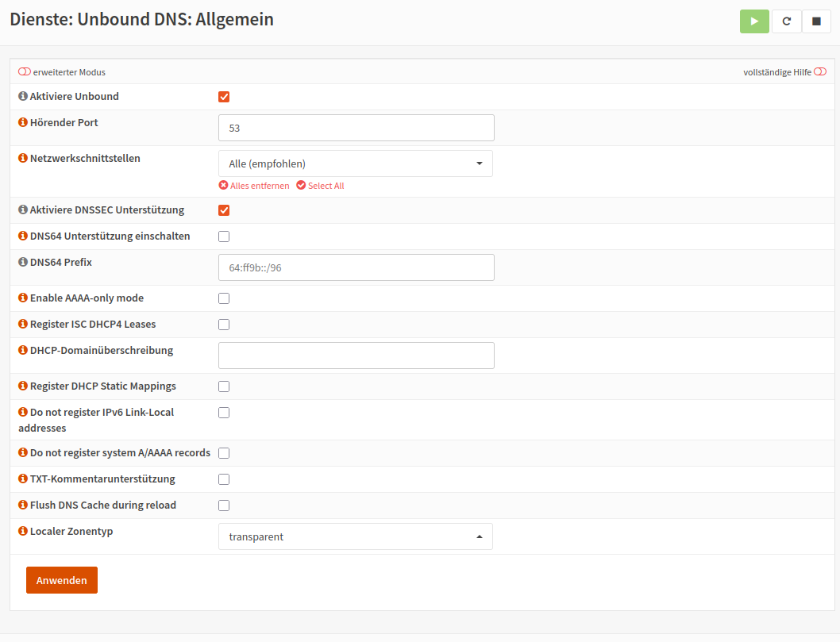Uncheck Aktiviere Unbound checkbox
The height and width of the screenshot is (642, 840).
[224, 97]
